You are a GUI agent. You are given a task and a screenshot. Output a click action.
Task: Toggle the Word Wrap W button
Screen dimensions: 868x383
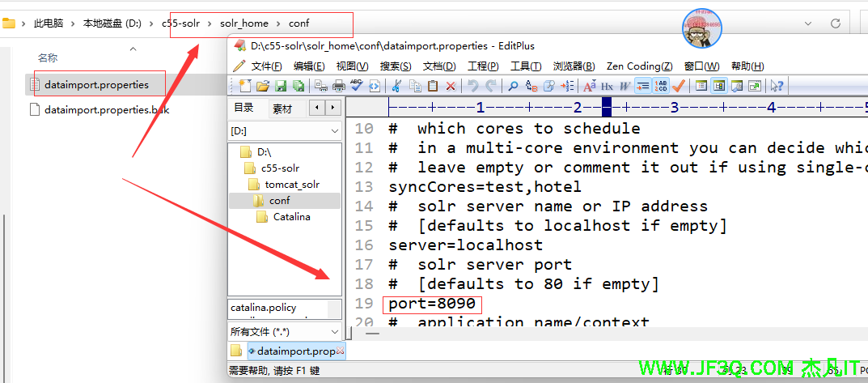(625, 86)
